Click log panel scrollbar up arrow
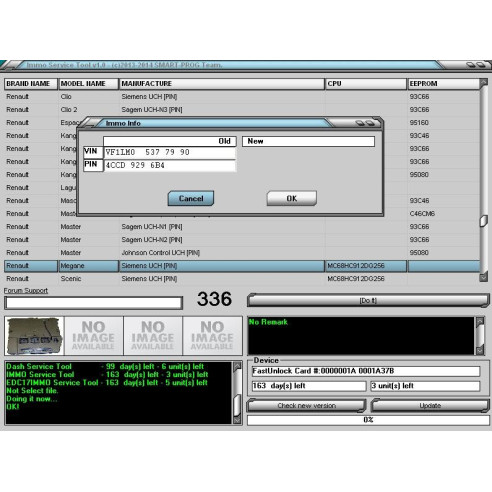The image size is (492, 492). coord(237,367)
